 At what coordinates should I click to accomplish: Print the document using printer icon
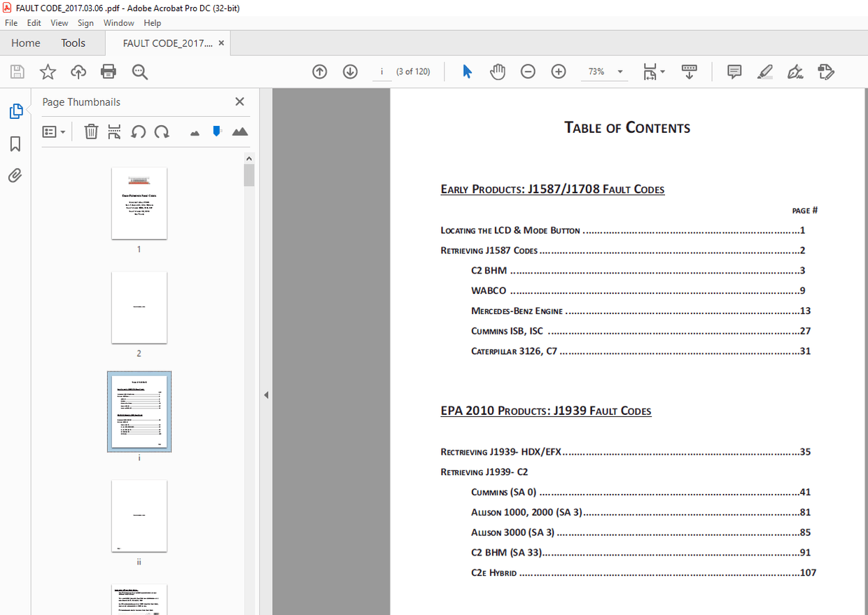(108, 71)
